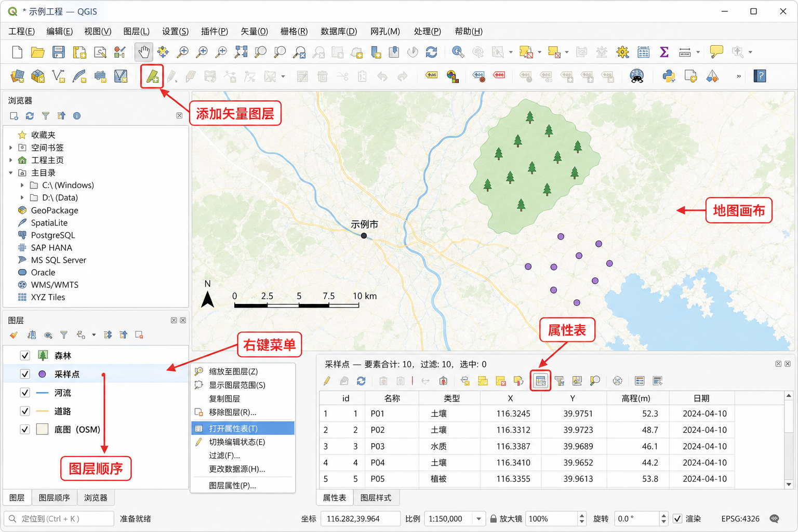Click the last icon of the attribute table toolbar
This screenshot has width=798, height=532.
coord(657,381)
